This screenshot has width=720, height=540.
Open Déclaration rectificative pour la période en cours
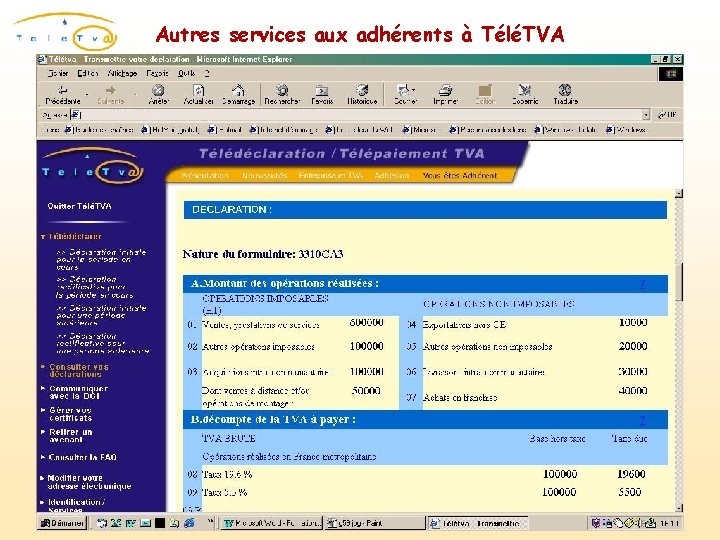pos(94,287)
